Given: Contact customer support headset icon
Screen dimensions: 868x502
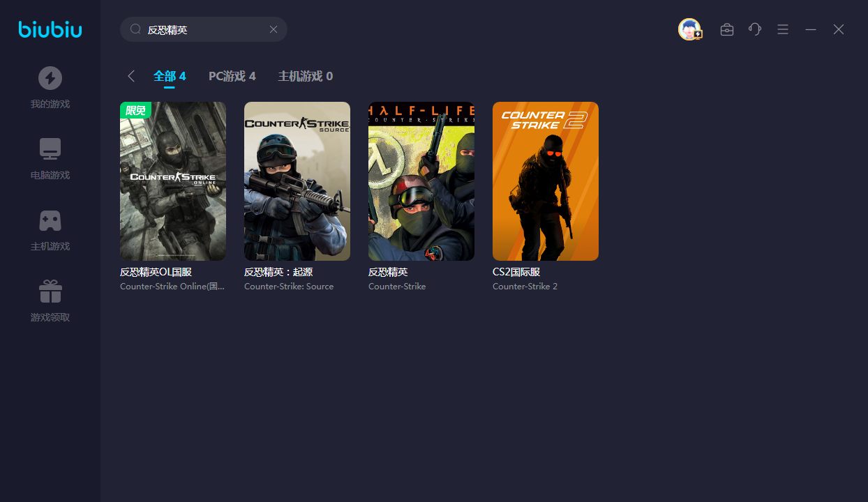Looking at the screenshot, I should click(755, 29).
